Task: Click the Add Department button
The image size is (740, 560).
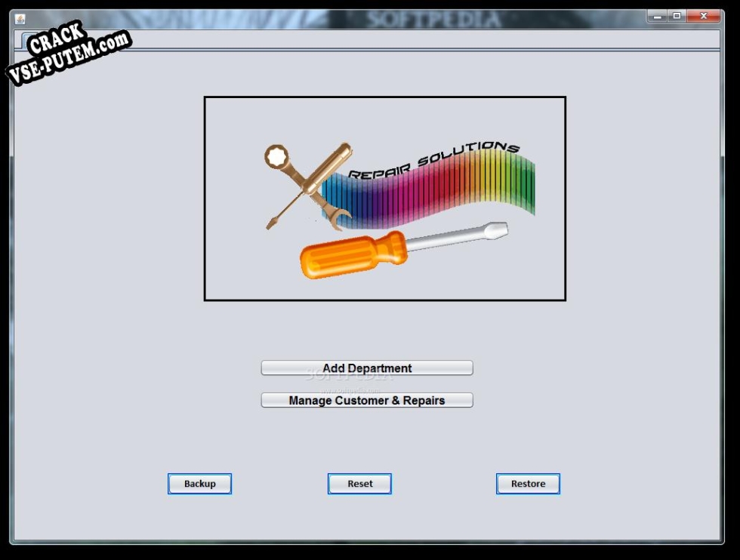Action: tap(366, 368)
